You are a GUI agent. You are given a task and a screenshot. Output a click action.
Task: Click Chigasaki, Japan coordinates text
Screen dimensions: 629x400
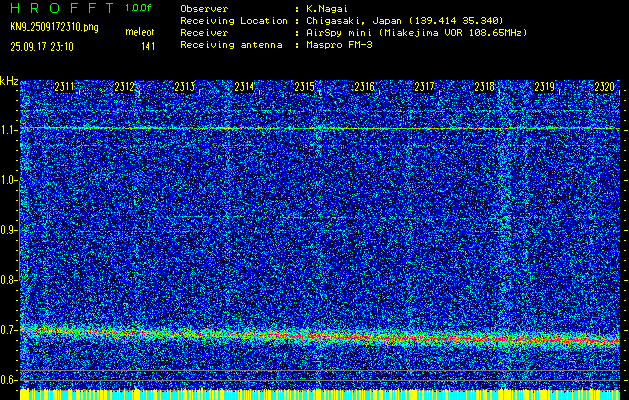click(x=404, y=21)
